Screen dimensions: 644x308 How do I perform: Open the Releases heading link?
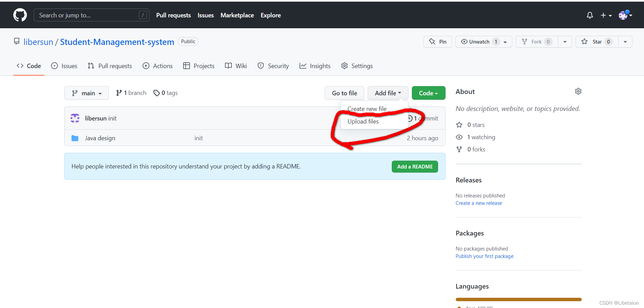coord(469,180)
